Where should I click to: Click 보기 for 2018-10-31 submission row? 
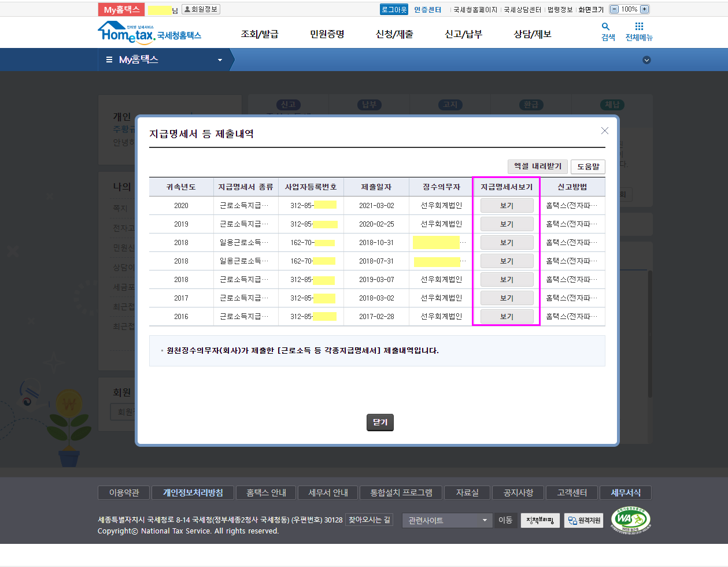[507, 243]
